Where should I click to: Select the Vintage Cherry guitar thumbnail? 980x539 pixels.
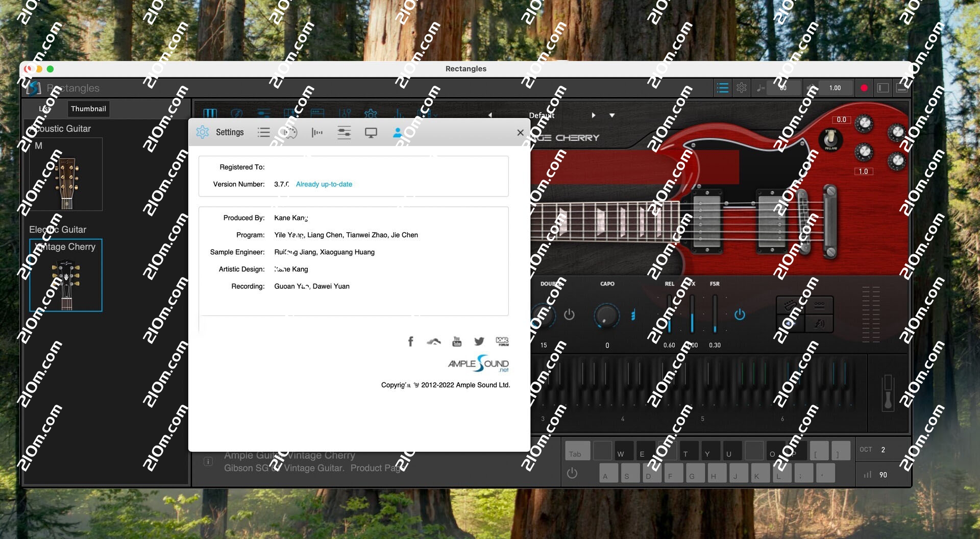(66, 275)
